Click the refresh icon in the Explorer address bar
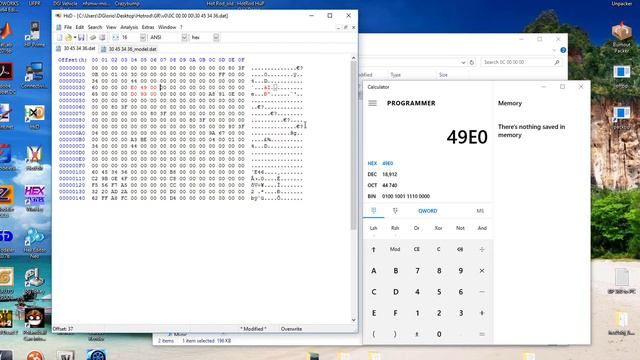 point(472,62)
